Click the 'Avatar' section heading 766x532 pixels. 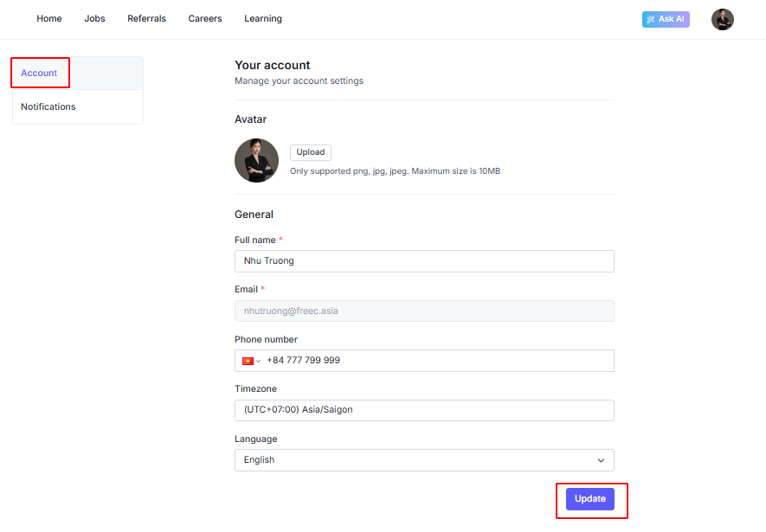tap(250, 119)
